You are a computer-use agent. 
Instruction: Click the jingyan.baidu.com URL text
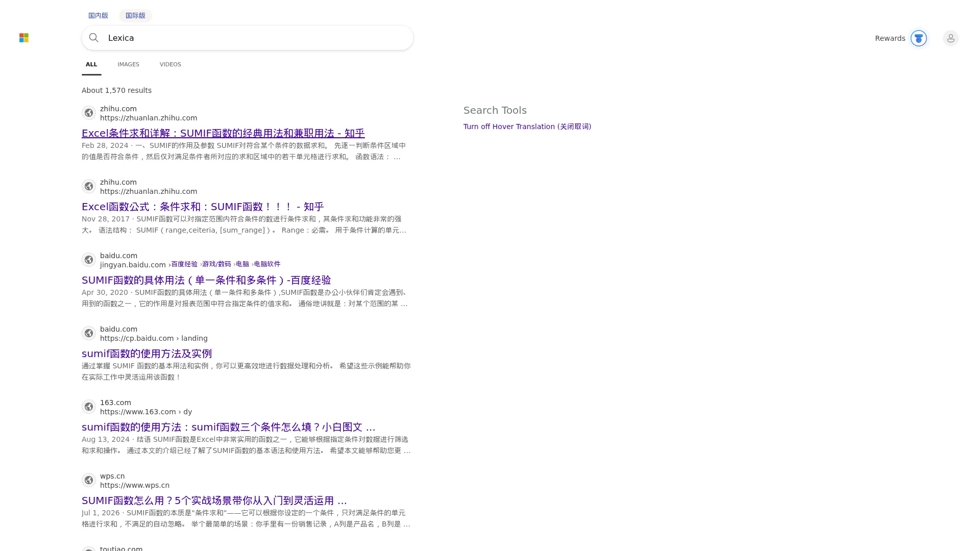coord(133,265)
